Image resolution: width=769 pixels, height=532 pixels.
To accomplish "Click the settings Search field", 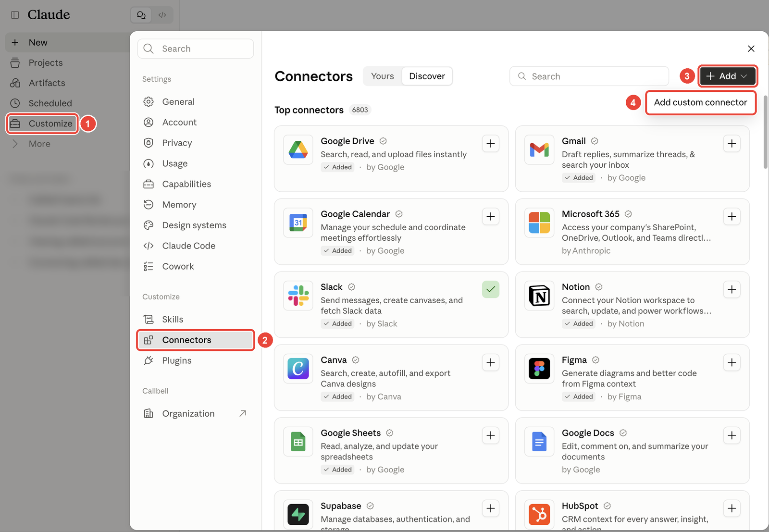I will [x=196, y=49].
